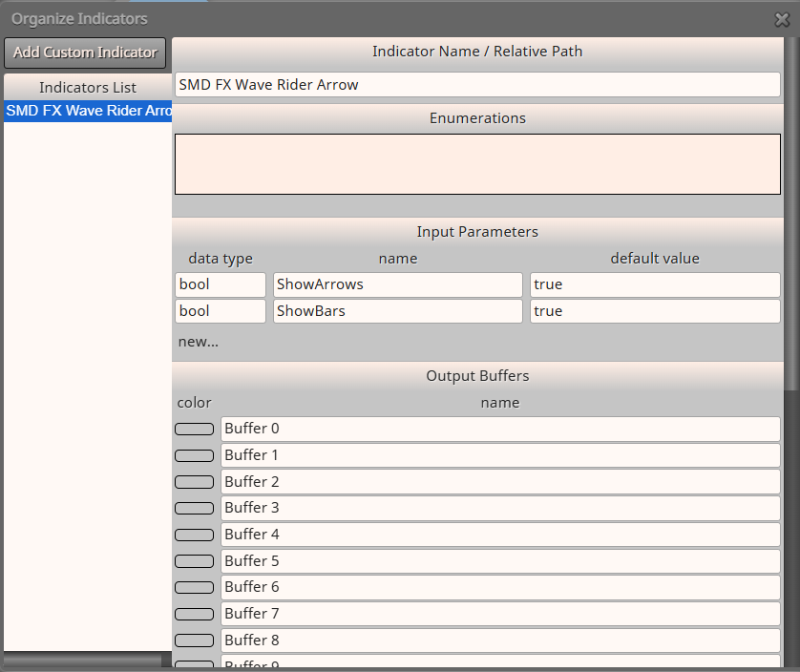This screenshot has width=800, height=672.
Task: Close the Organize Indicators dialog
Action: tap(782, 19)
